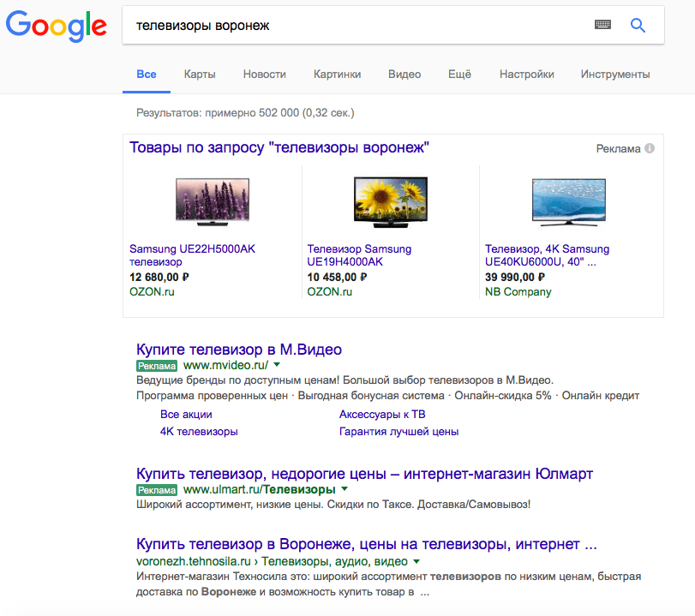Click the ad info icon beside Реклама

(650, 148)
